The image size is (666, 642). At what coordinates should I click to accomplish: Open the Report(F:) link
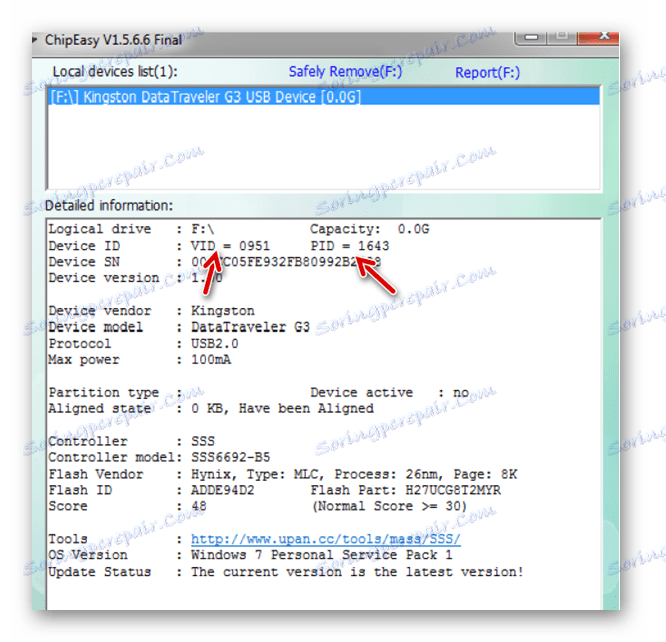pos(487,73)
